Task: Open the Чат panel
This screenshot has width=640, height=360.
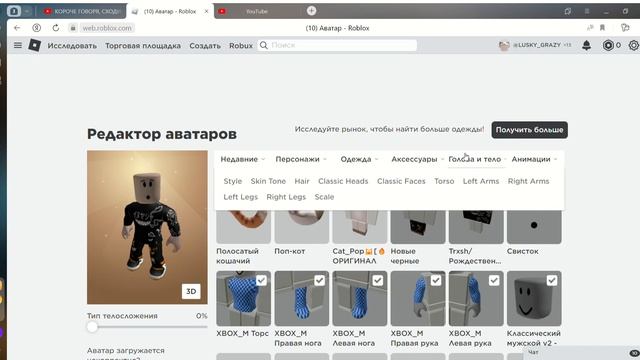Action: pos(582,353)
